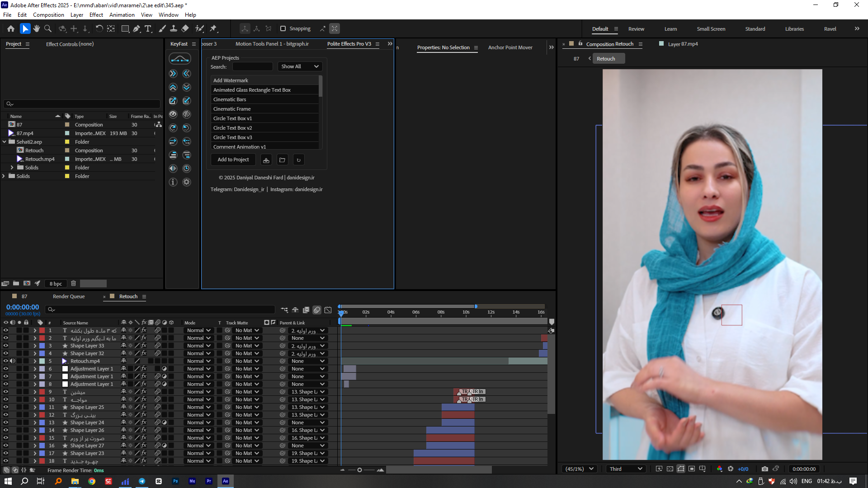This screenshot has height=488, width=868.
Task: Open the Composition menu
Action: pos(48,15)
